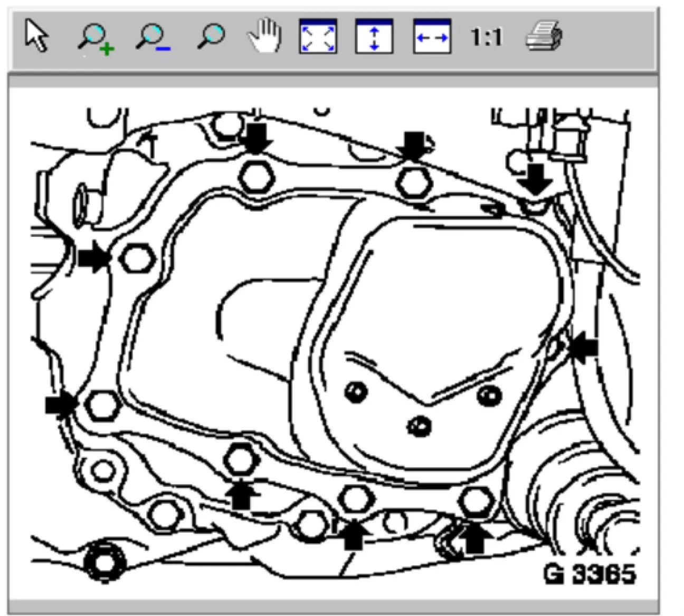The height and width of the screenshot is (616, 684).
Task: Click the G 3365 figure label
Action: point(590,573)
